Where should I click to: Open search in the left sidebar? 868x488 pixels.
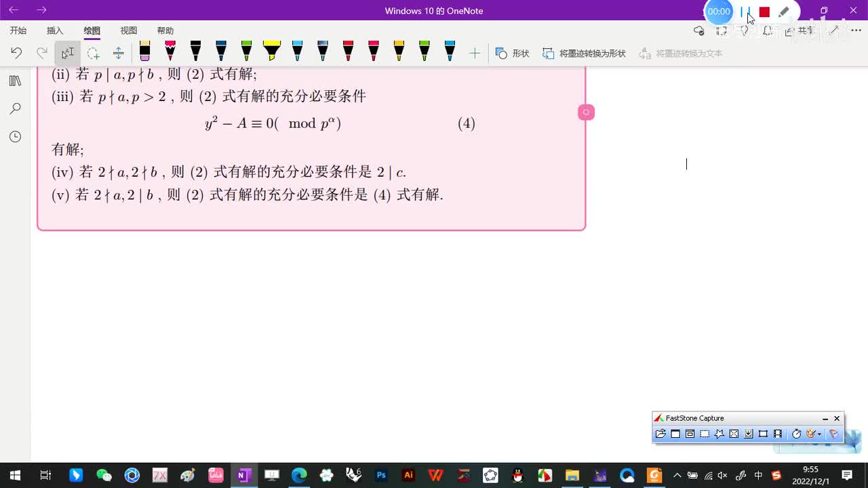pos(15,108)
